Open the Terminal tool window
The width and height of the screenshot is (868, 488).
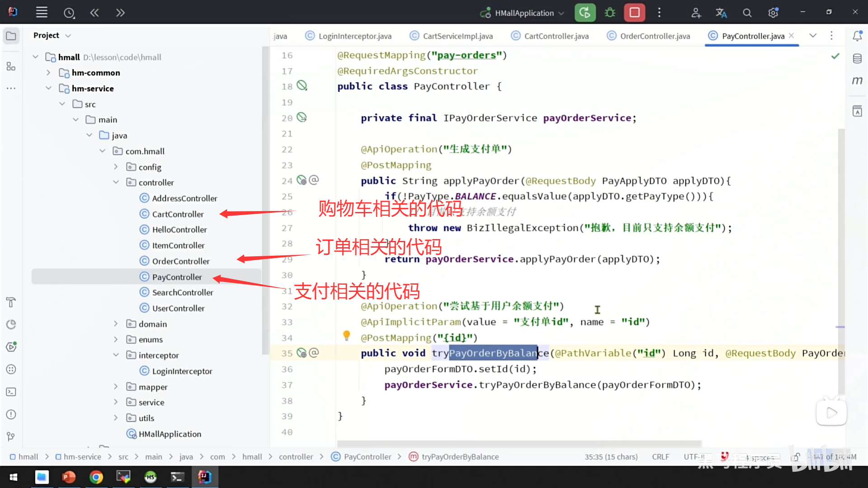click(11, 392)
